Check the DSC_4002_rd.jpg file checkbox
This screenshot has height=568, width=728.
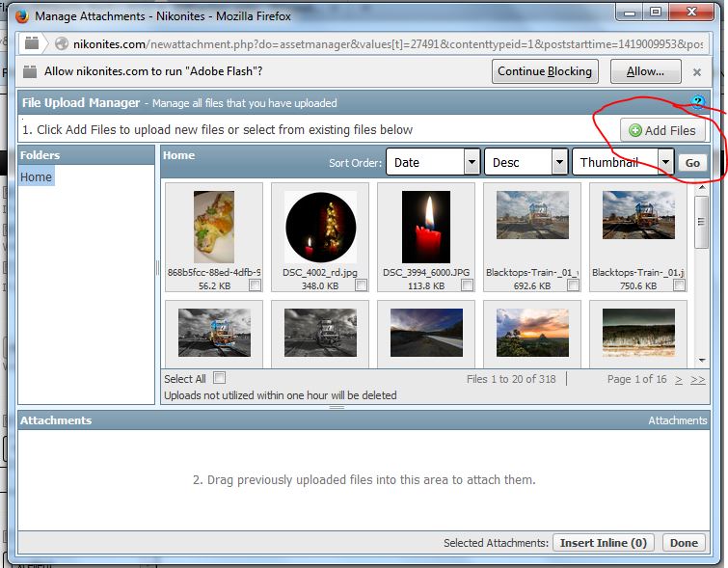tap(361, 285)
